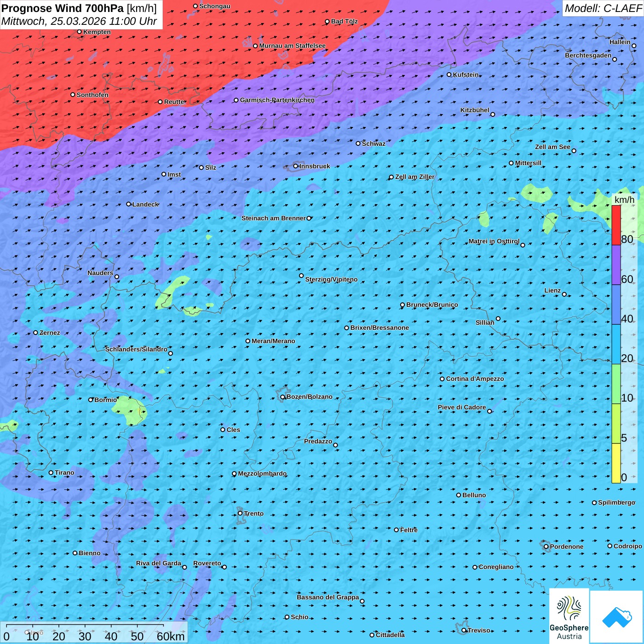Image resolution: width=644 pixels, height=644 pixels.
Task: Click the Mezzolombardo label
Action: tap(262, 473)
